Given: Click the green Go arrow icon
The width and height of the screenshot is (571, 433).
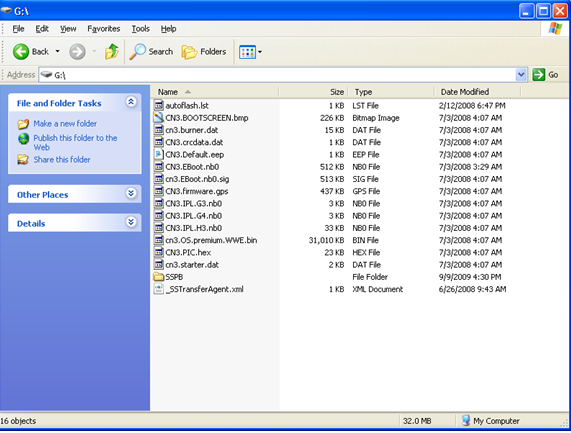Looking at the screenshot, I should pos(538,75).
